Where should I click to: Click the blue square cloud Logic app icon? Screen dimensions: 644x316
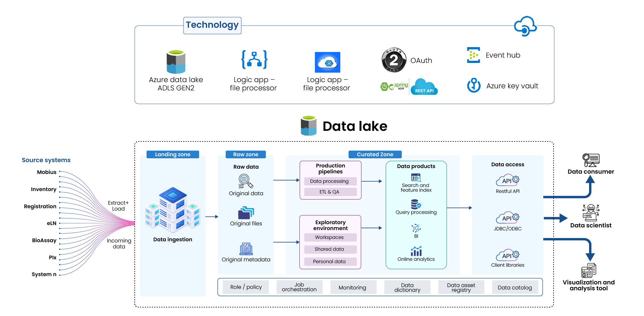(327, 62)
